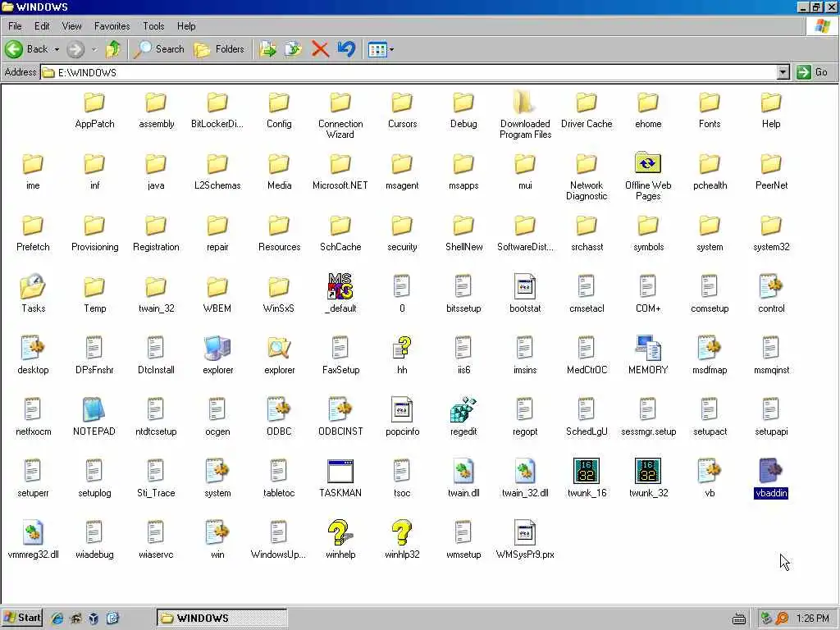This screenshot has width=840, height=630.
Task: Select the desktop settings file
Action: pos(33,348)
